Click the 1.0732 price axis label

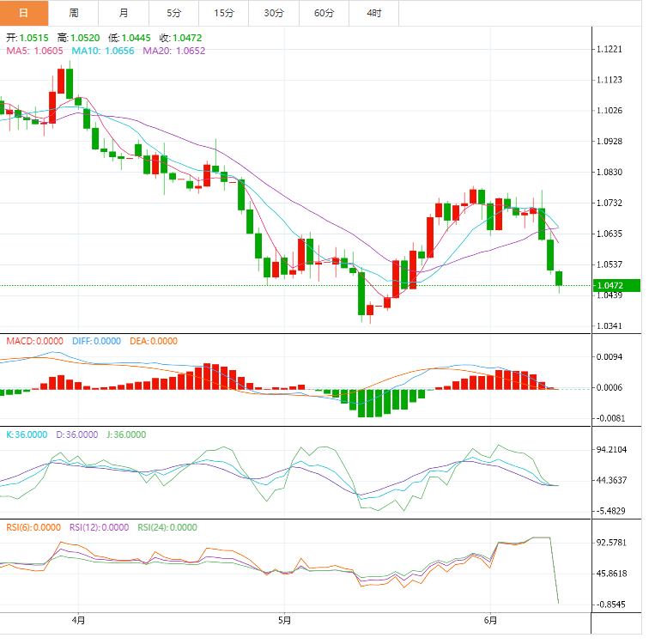(610, 204)
